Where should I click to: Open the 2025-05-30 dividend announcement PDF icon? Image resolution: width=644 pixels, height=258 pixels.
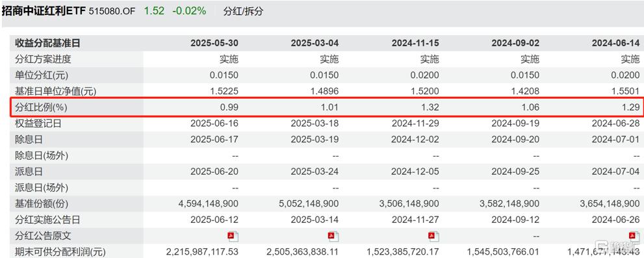(x=233, y=236)
